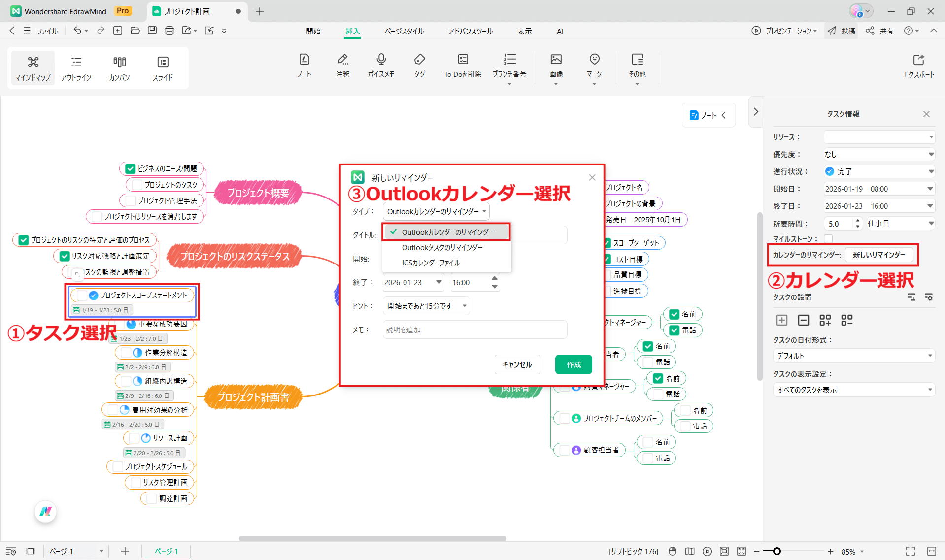Open the AI menu tab

point(560,31)
